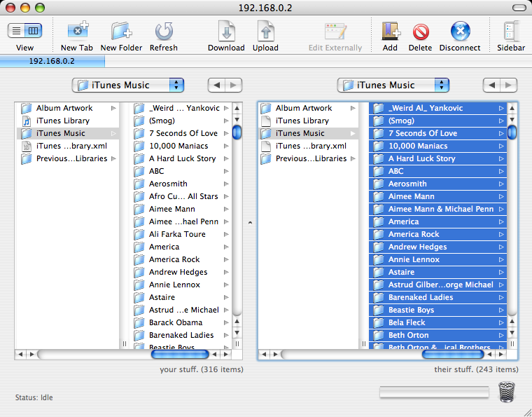Screen dimensions: 532x417
Task: Click left pane (Smog) folder icon
Action: coord(139,121)
